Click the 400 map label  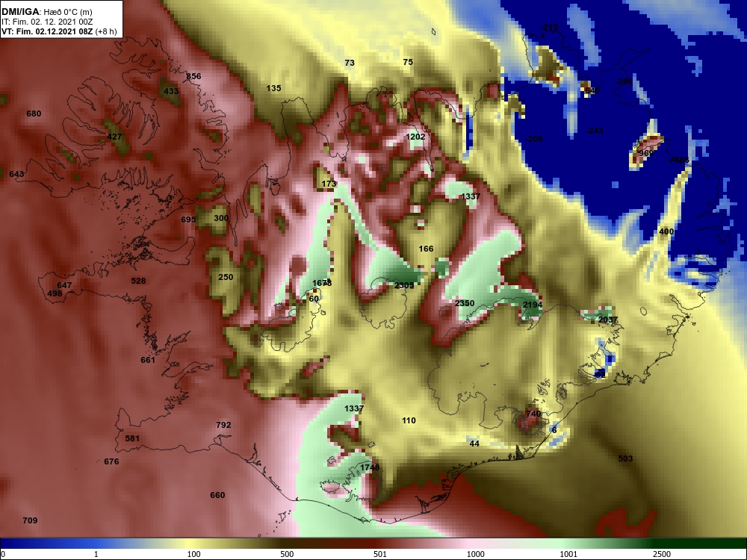(666, 232)
